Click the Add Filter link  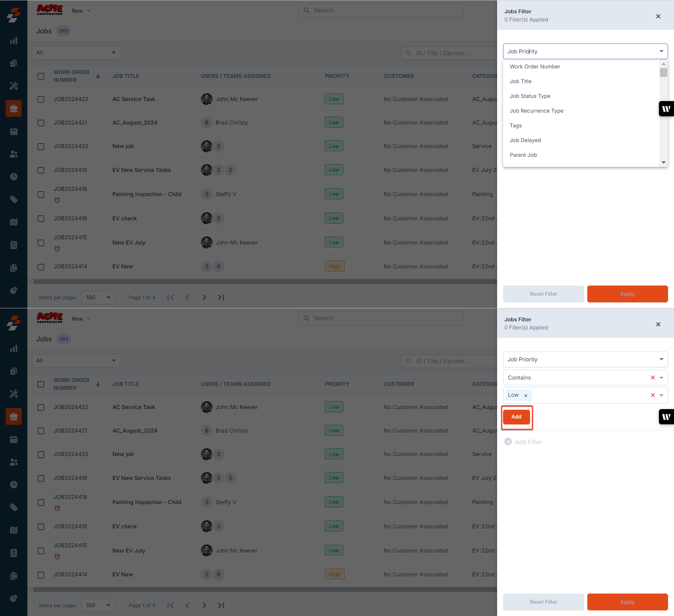pos(528,442)
